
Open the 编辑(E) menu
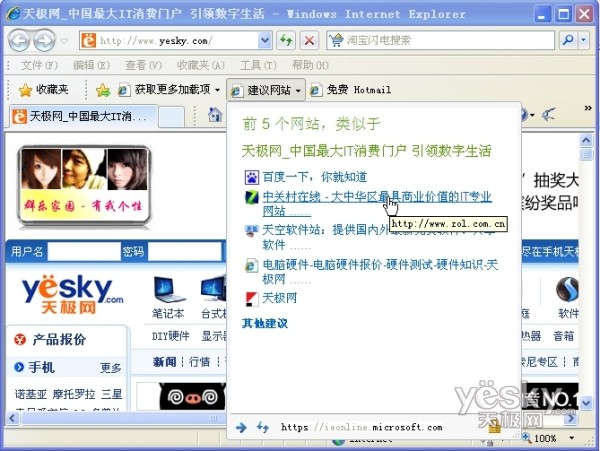click(91, 65)
